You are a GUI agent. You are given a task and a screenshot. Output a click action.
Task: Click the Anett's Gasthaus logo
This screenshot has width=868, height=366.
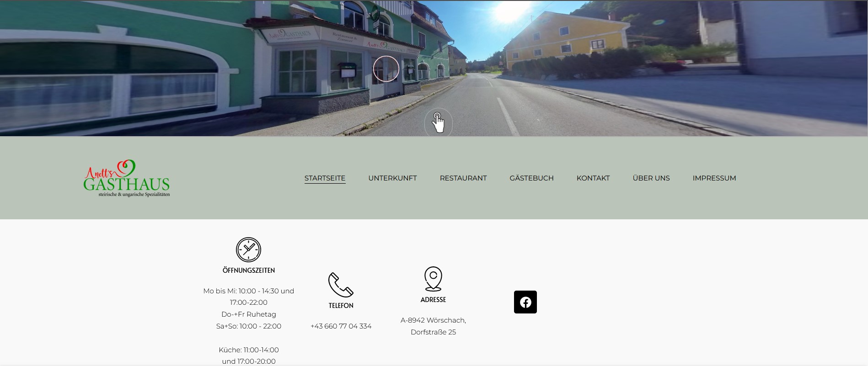coord(127,179)
